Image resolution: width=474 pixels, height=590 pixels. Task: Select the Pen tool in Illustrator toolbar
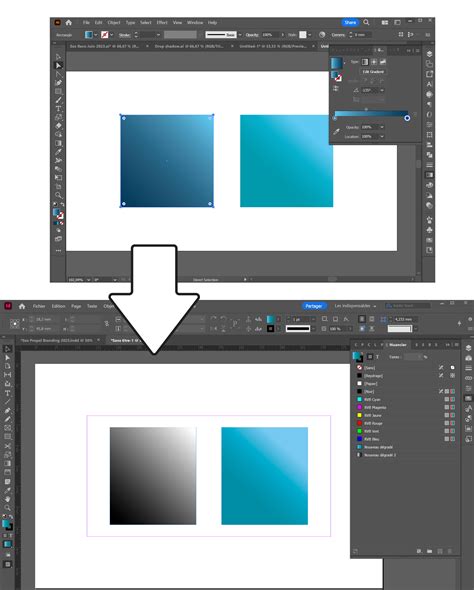pyautogui.click(x=58, y=83)
